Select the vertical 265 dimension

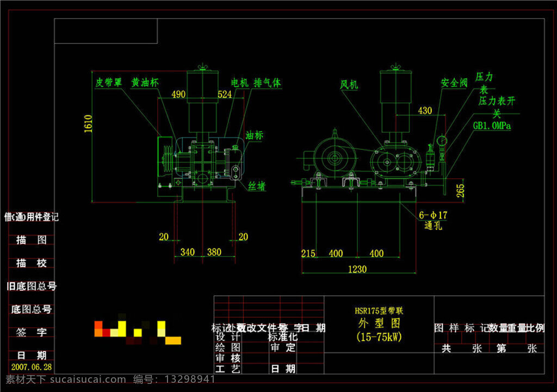tap(460, 191)
